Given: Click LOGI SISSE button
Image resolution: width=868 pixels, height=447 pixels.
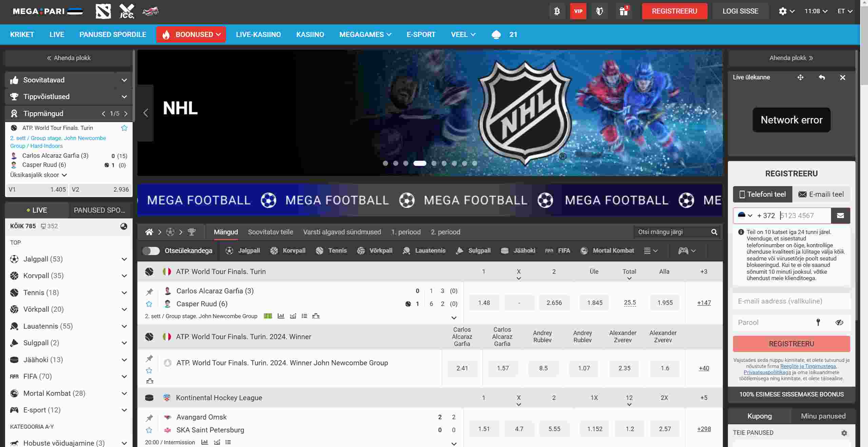Looking at the screenshot, I should [x=740, y=11].
